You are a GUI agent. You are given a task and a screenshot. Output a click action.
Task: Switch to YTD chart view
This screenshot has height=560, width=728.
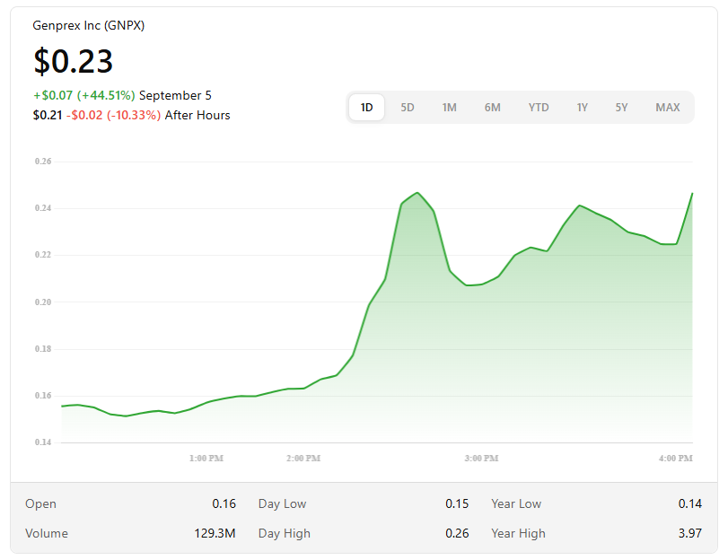[x=539, y=108]
